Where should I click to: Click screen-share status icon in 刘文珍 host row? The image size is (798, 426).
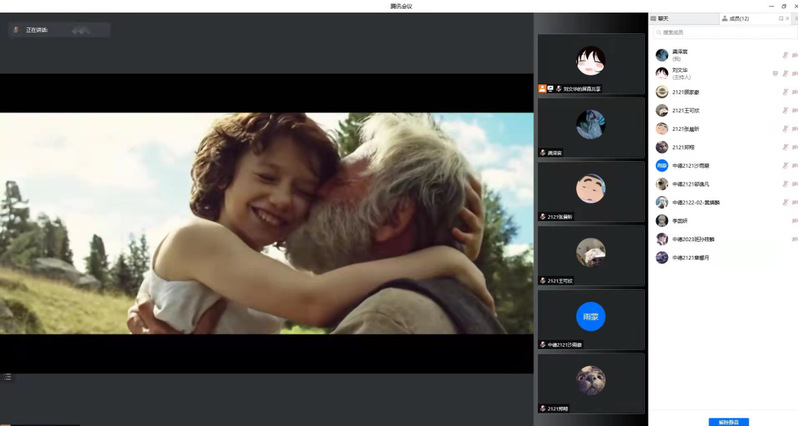tap(775, 73)
